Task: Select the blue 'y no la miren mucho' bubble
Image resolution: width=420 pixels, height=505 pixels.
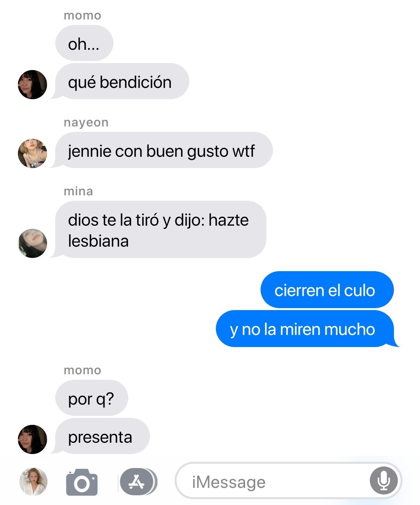Action: pyautogui.click(x=306, y=329)
